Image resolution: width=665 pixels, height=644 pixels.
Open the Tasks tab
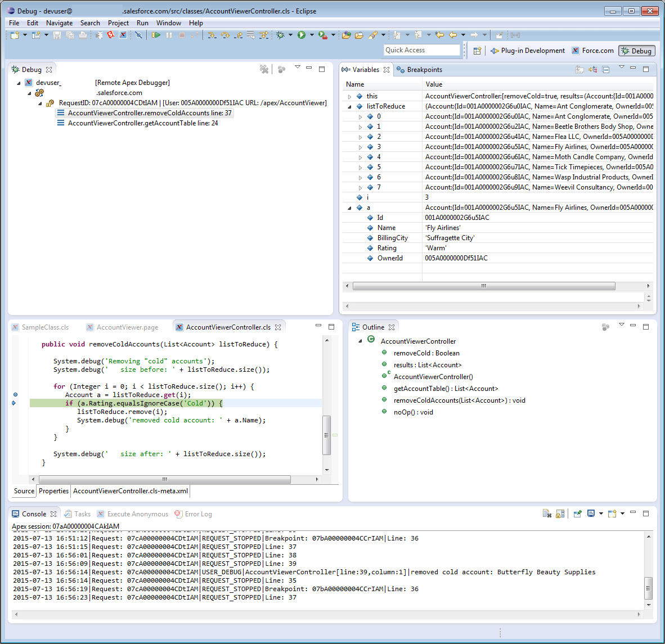[x=78, y=514]
